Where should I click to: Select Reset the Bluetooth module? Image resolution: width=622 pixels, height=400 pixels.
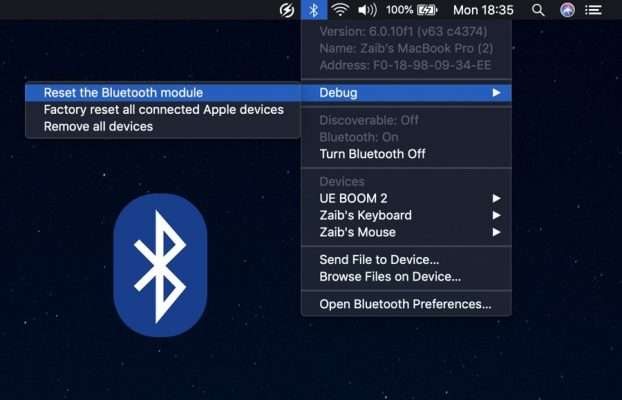(123, 93)
